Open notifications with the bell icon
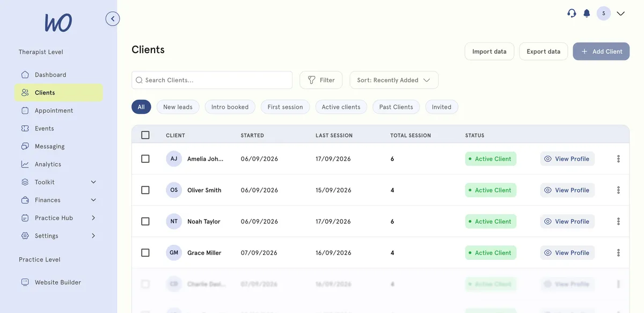Viewport: 644px width, 313px height. tap(587, 13)
